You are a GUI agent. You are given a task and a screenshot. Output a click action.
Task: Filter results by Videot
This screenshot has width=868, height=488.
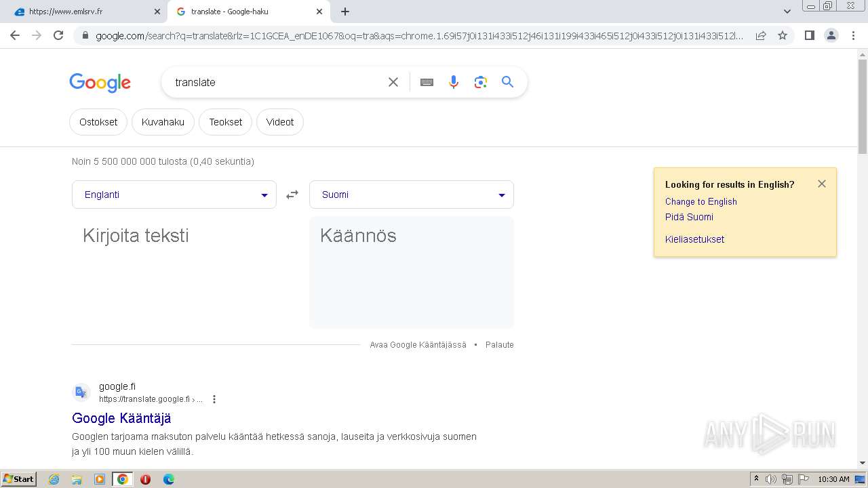coord(280,122)
